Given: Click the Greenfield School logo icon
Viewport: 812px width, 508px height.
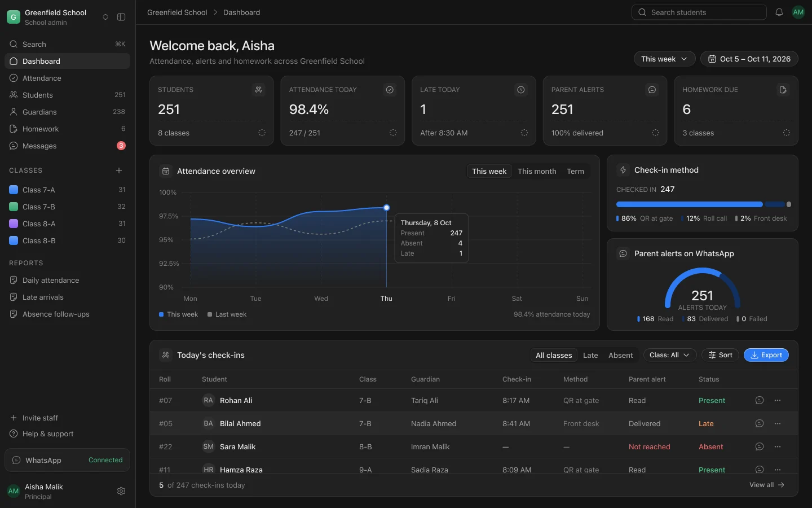Looking at the screenshot, I should click(x=14, y=17).
